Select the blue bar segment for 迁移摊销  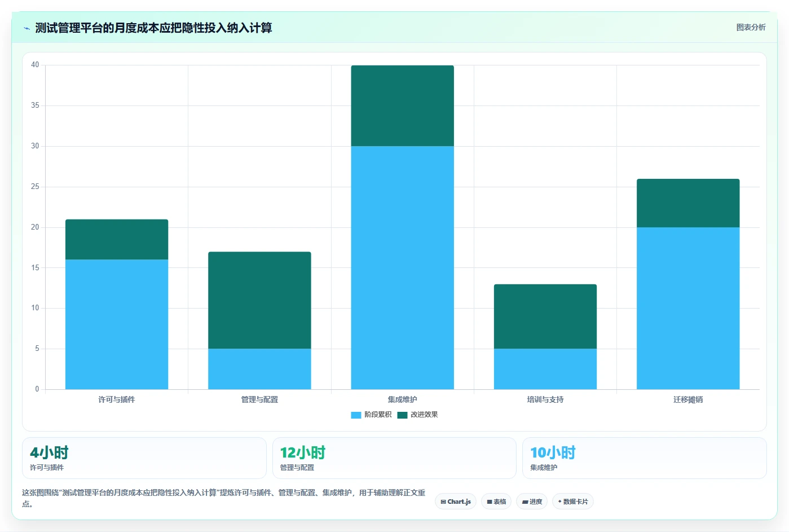[x=688, y=308]
